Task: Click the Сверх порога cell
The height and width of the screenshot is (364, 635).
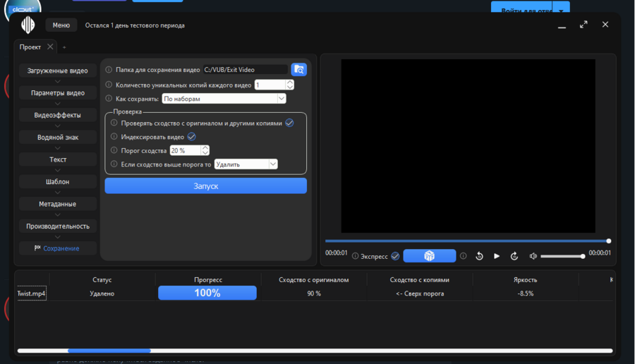Action: click(x=420, y=293)
